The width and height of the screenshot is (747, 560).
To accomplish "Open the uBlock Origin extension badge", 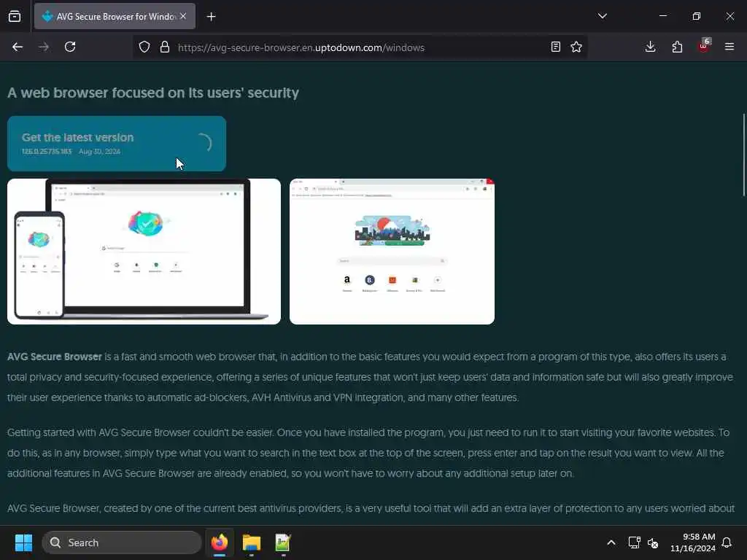I will [x=704, y=46].
